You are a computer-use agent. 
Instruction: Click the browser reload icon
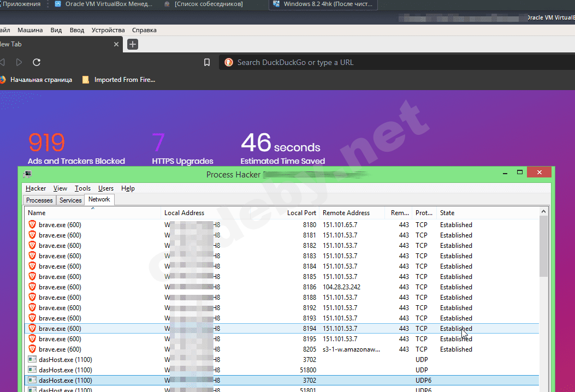point(37,62)
